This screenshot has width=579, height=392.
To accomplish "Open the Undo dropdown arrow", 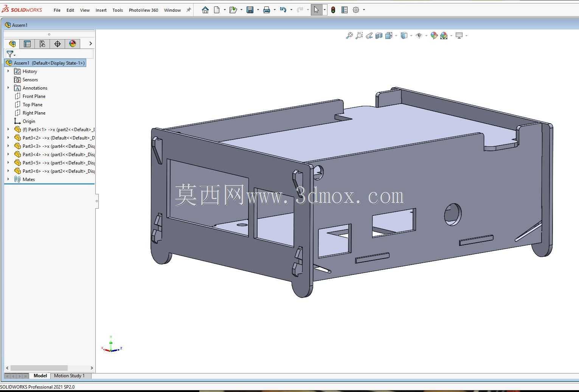I will click(291, 10).
